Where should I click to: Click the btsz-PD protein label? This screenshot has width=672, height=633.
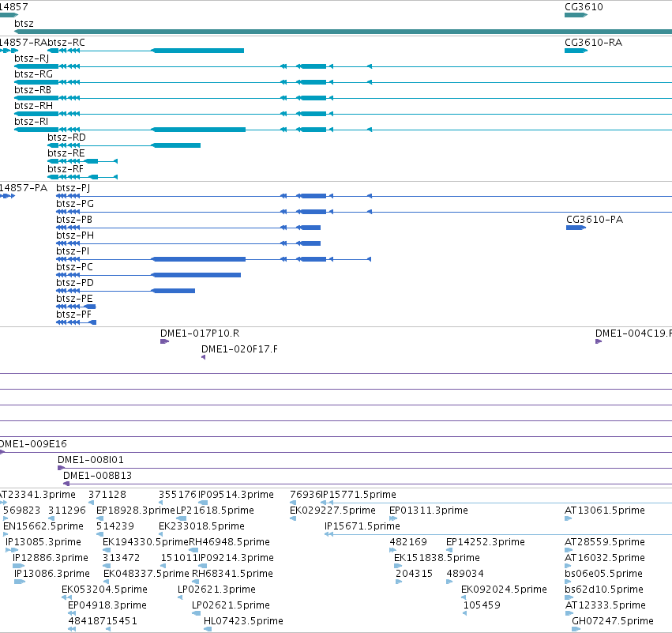click(75, 283)
